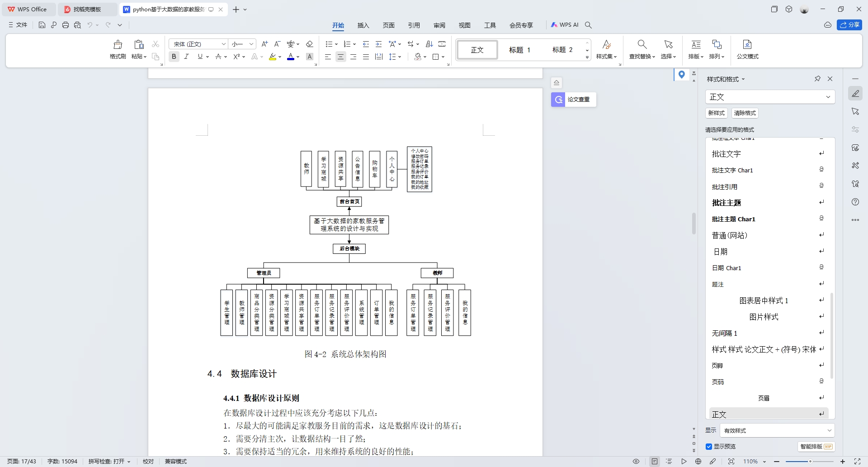This screenshot has height=467, width=868.
Task: Click the Find and Replace magnifier icon
Action: click(642, 44)
